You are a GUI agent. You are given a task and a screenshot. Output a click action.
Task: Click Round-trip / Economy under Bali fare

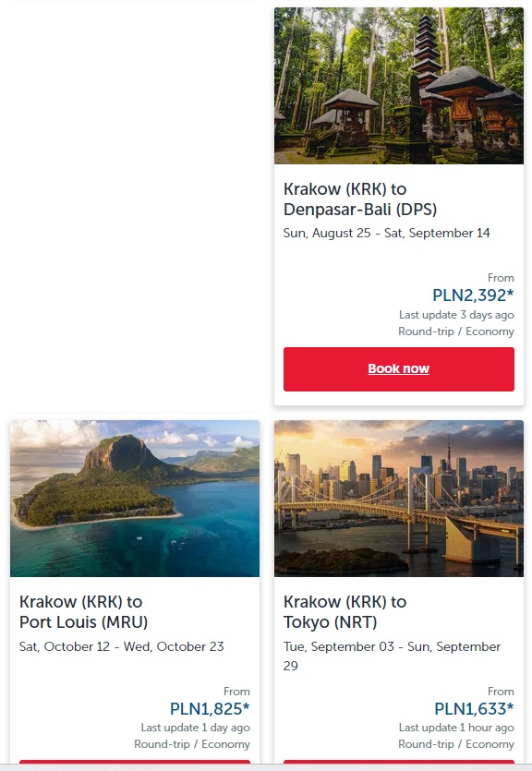tap(455, 331)
